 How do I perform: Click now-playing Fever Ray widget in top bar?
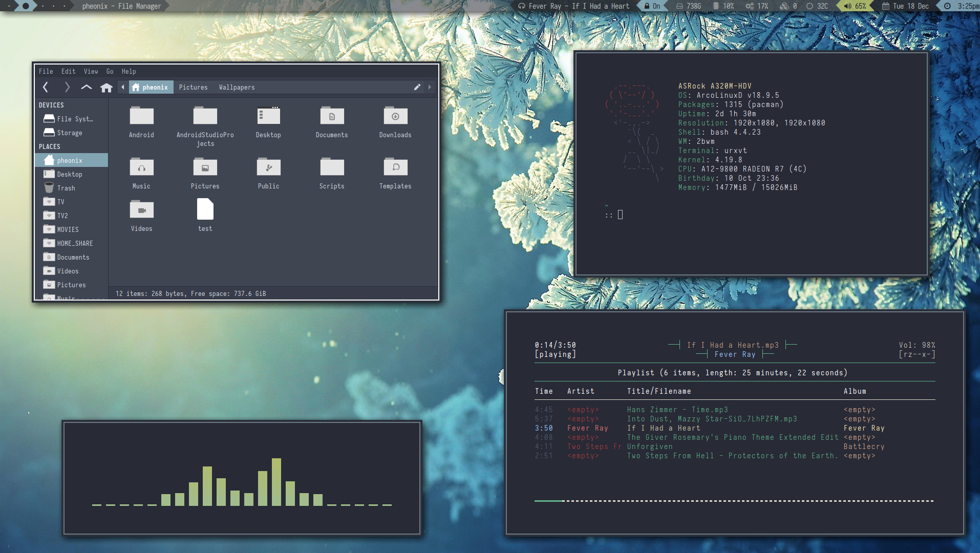click(x=573, y=6)
